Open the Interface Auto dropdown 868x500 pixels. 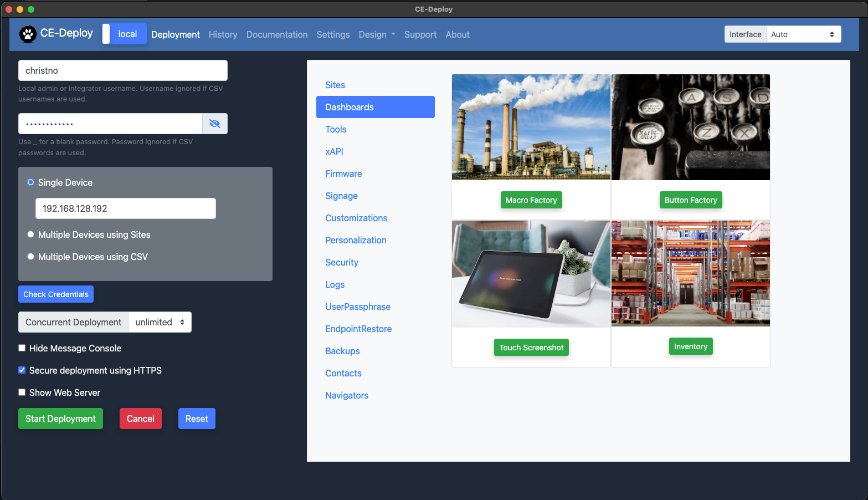pyautogui.click(x=803, y=34)
